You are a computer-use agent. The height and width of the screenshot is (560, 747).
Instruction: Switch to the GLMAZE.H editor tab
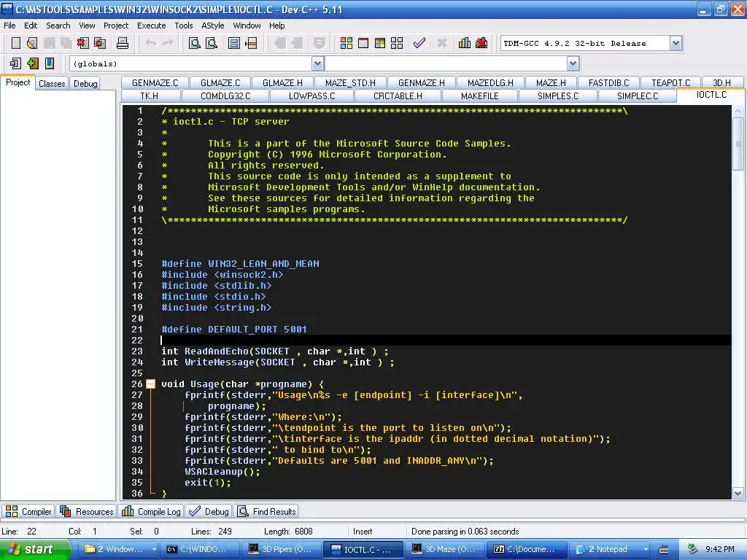point(282,83)
